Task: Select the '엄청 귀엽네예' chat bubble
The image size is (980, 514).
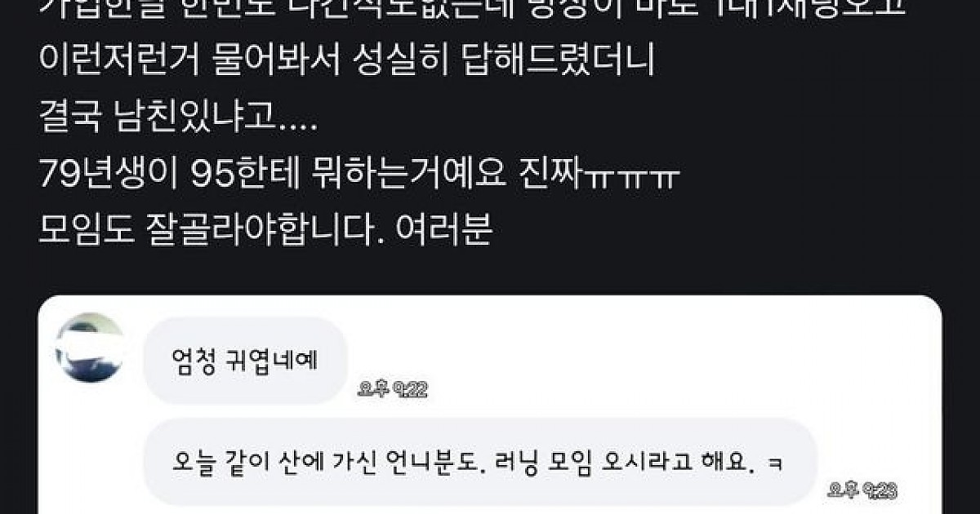Action: click(246, 358)
